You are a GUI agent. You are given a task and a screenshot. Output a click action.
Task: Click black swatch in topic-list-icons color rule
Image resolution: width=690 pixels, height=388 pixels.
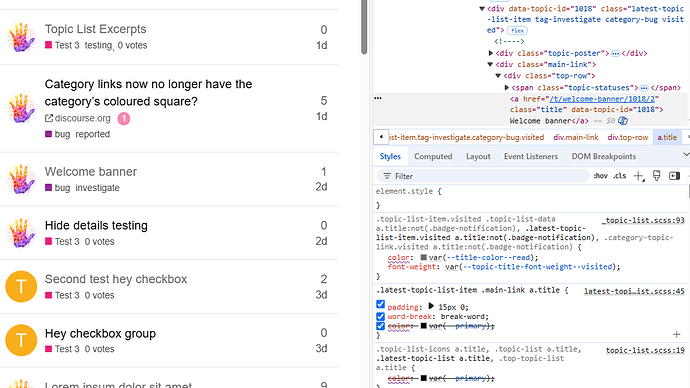click(423, 378)
